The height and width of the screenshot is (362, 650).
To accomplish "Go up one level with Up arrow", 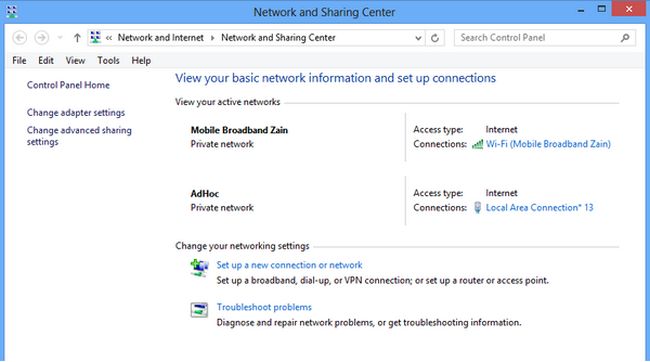I will [x=77, y=38].
